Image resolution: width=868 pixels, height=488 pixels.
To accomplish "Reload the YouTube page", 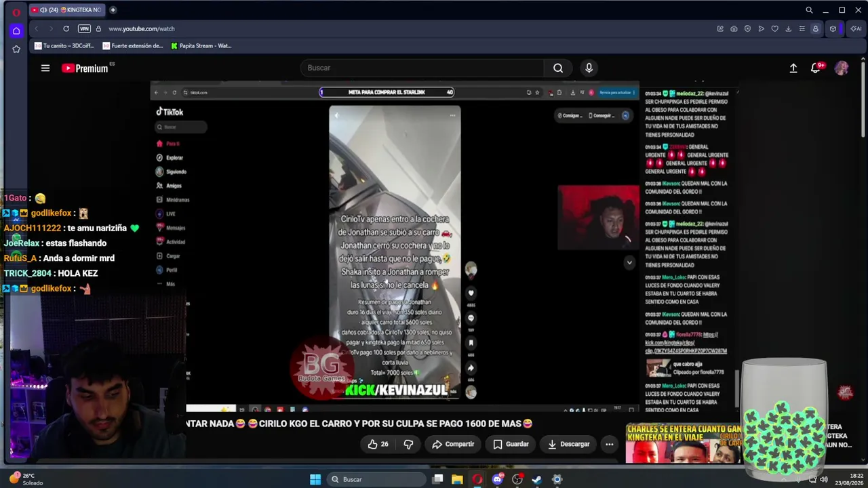I will [66, 28].
